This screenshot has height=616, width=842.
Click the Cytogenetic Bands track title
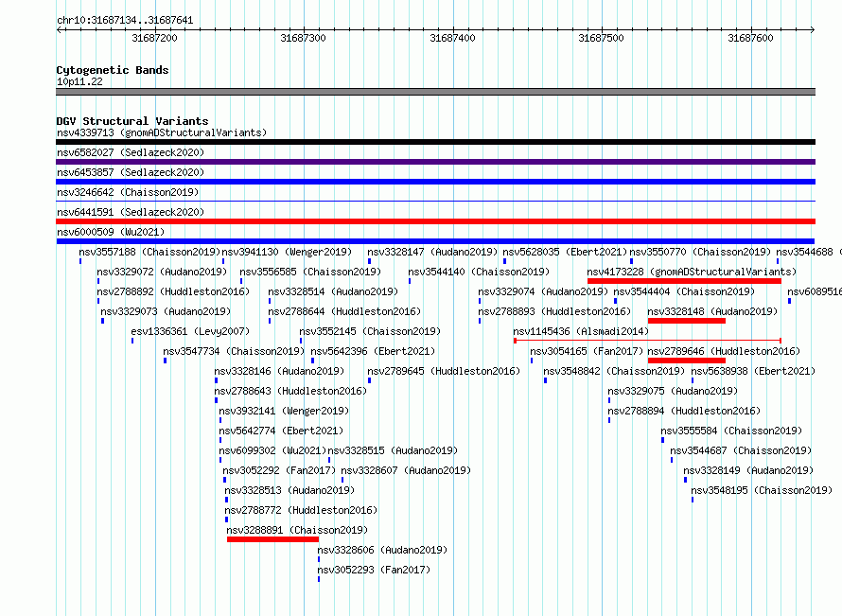pos(113,70)
